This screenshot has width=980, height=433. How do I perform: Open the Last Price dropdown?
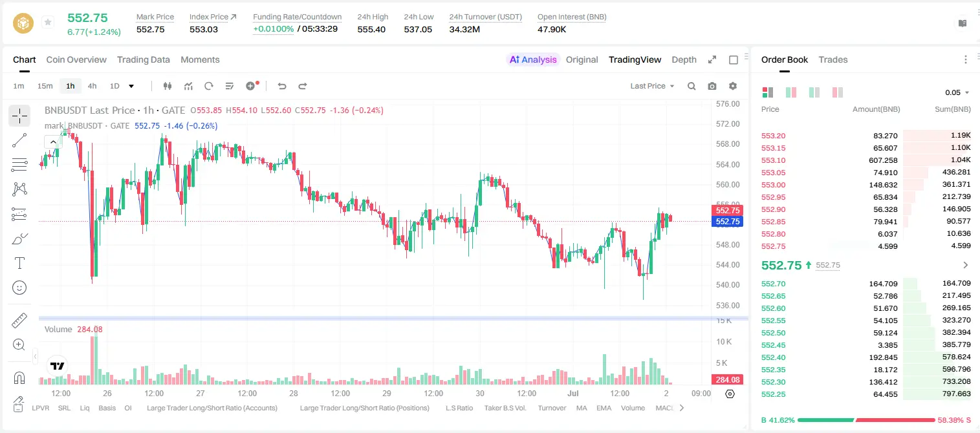click(652, 86)
